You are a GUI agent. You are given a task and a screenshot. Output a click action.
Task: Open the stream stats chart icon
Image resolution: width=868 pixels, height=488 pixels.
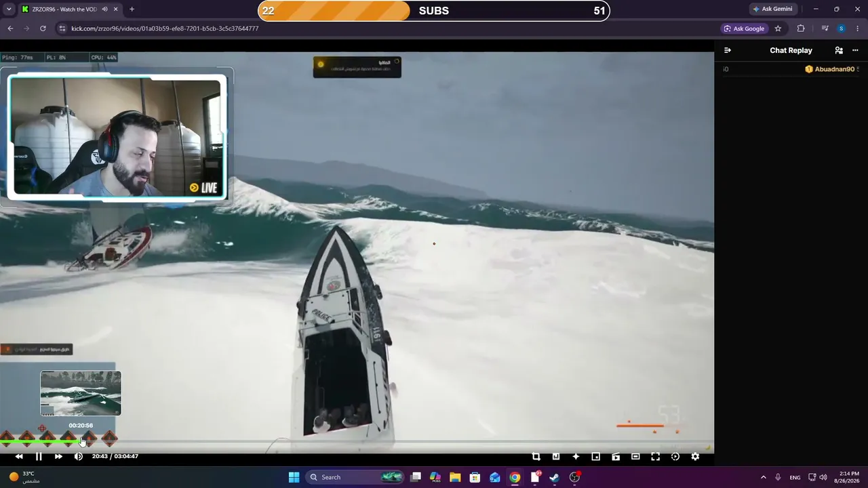coord(556,456)
